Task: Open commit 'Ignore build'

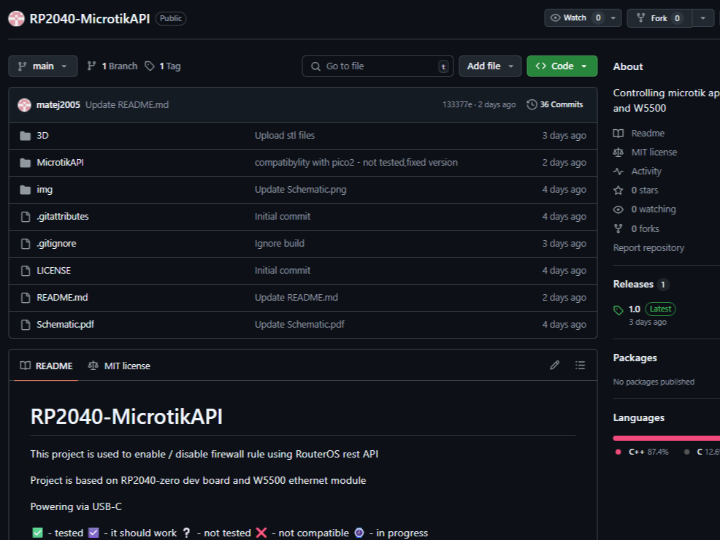Action: pos(279,244)
